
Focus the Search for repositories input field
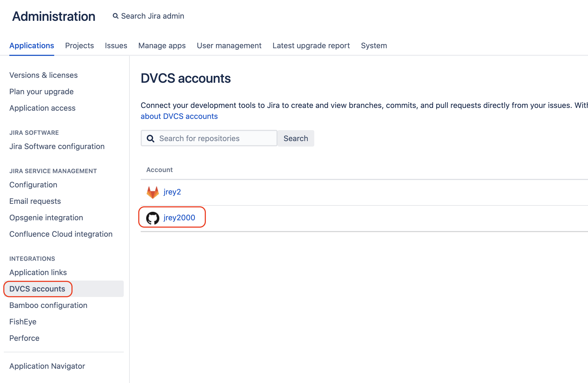[x=209, y=138]
